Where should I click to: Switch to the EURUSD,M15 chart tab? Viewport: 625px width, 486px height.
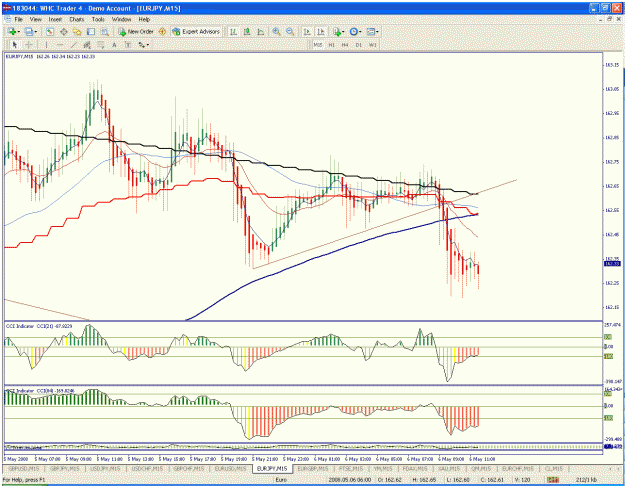click(x=230, y=468)
